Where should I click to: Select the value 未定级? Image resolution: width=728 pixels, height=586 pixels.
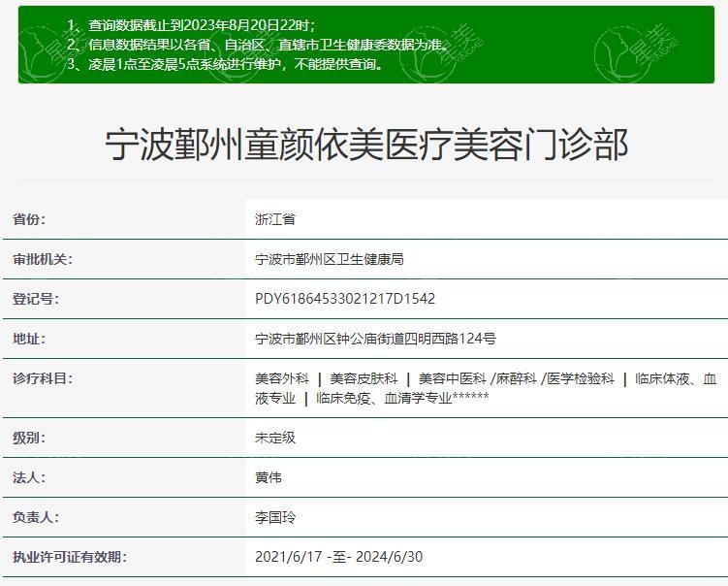(275, 438)
